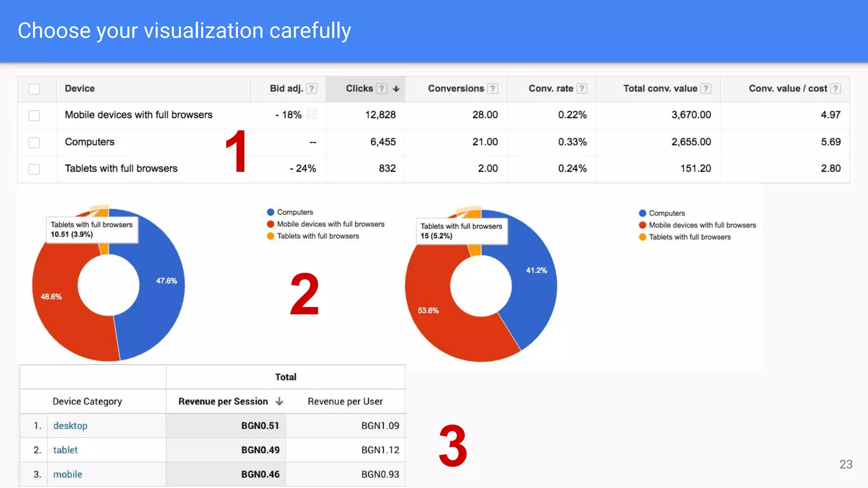The height and width of the screenshot is (488, 868).
Task: Click the 53.6% red segment of right donut
Action: tap(428, 311)
